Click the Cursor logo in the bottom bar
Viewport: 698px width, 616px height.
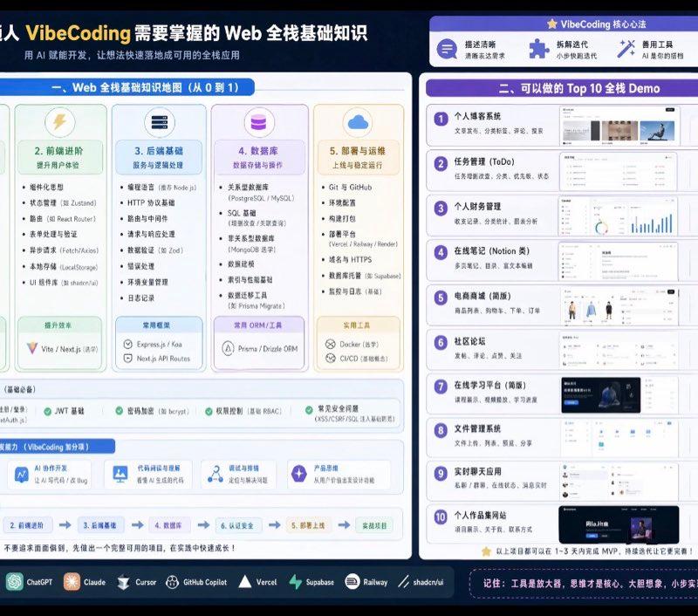coord(123,582)
